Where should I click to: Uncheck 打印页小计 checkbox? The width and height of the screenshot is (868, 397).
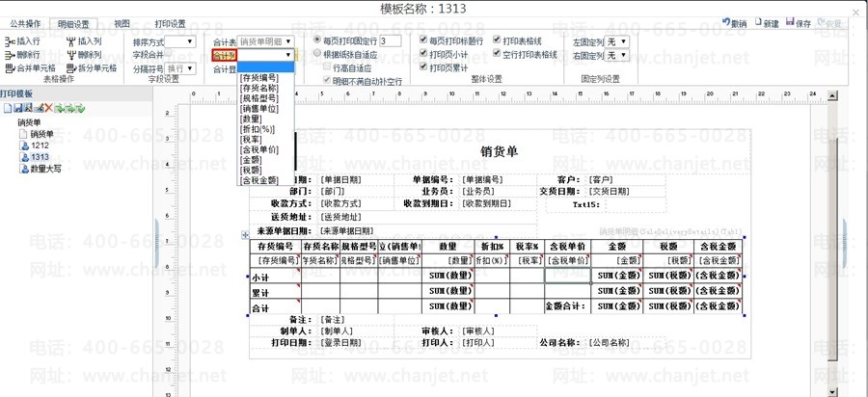[423, 54]
